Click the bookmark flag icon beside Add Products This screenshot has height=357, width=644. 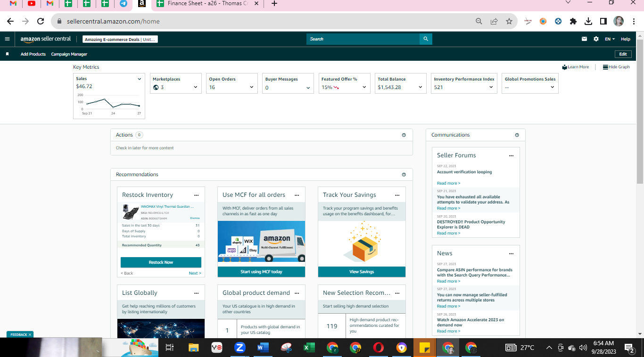(7, 54)
